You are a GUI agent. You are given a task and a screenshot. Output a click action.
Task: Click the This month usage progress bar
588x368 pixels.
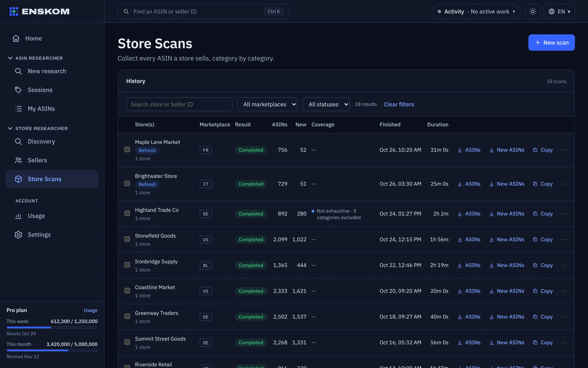click(x=52, y=350)
